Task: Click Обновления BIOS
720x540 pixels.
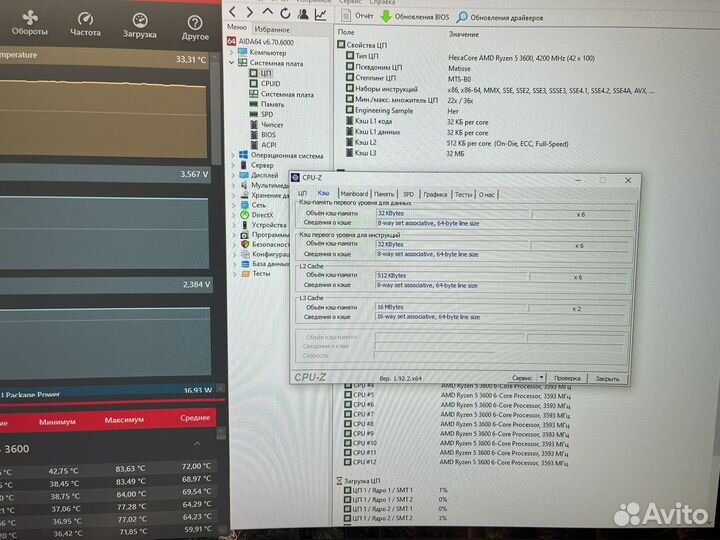Action: pyautogui.click(x=415, y=17)
